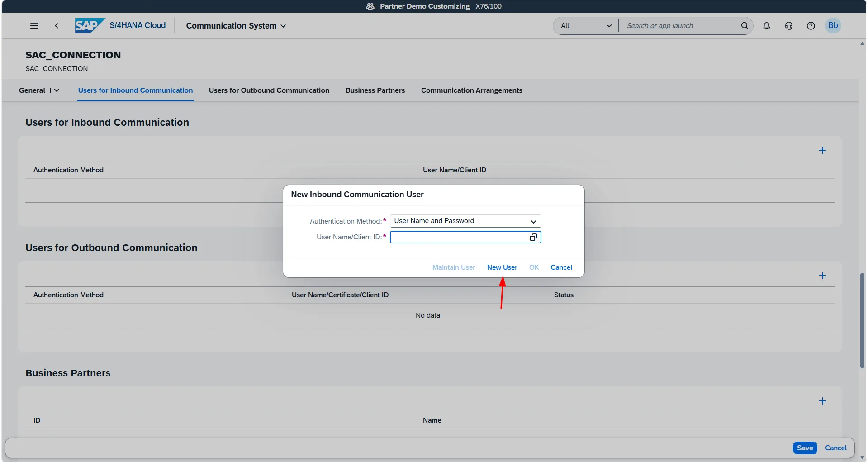This screenshot has height=462, width=868.
Task: Click OK in the dialog
Action: 534,267
